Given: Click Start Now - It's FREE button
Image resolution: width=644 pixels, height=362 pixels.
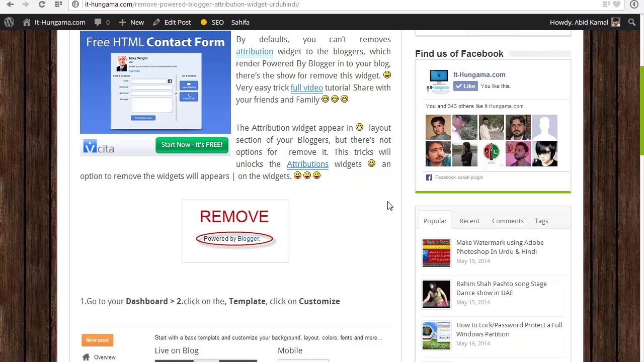Looking at the screenshot, I should [x=192, y=145].
